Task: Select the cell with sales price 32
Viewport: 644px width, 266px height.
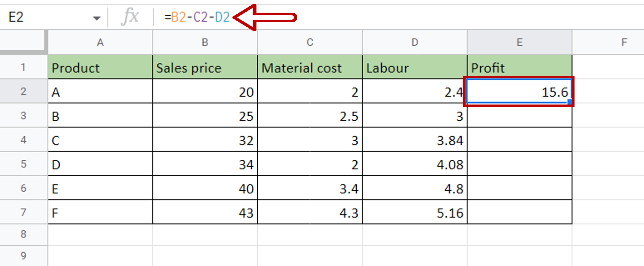Action: [x=205, y=139]
